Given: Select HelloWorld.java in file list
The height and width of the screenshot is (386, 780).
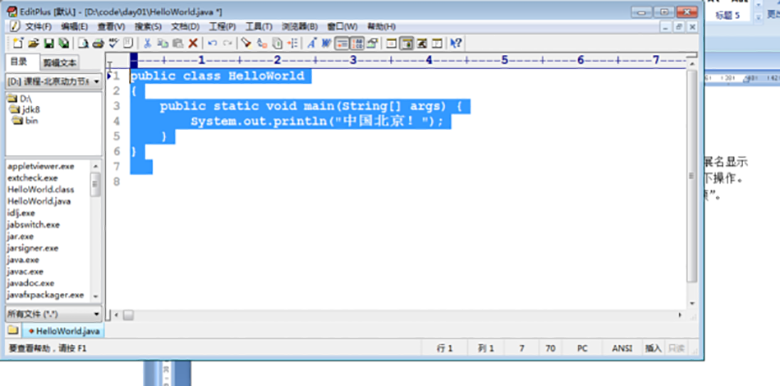Looking at the screenshot, I should click(x=39, y=201).
